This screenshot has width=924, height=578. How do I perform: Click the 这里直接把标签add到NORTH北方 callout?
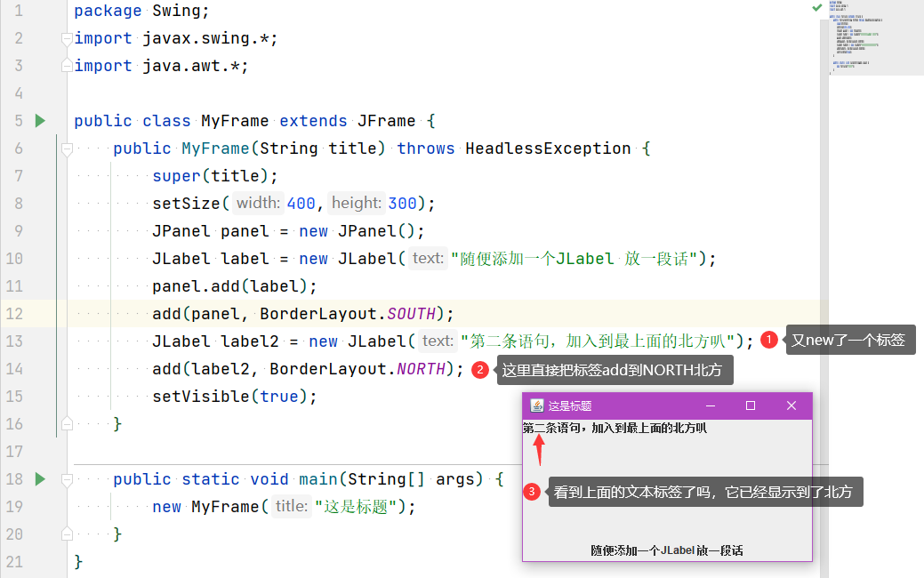(615, 369)
